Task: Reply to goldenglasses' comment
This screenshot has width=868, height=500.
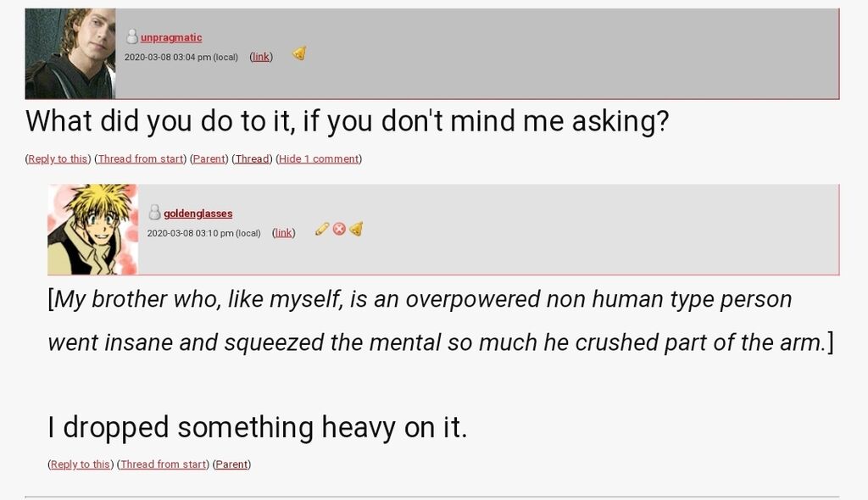Action: coord(81,464)
